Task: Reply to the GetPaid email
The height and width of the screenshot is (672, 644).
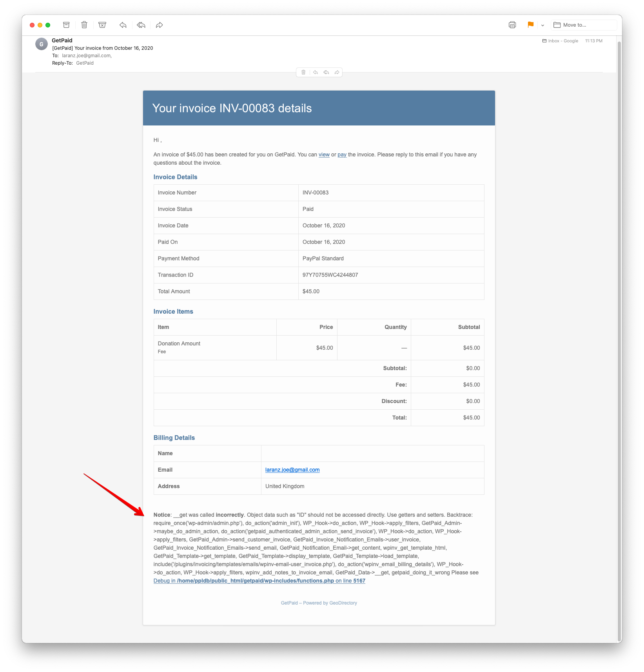Action: click(x=122, y=25)
